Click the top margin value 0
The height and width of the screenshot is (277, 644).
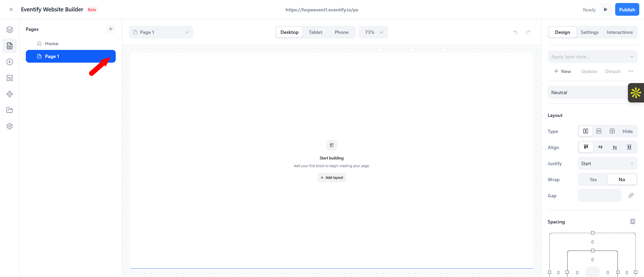coord(593,242)
